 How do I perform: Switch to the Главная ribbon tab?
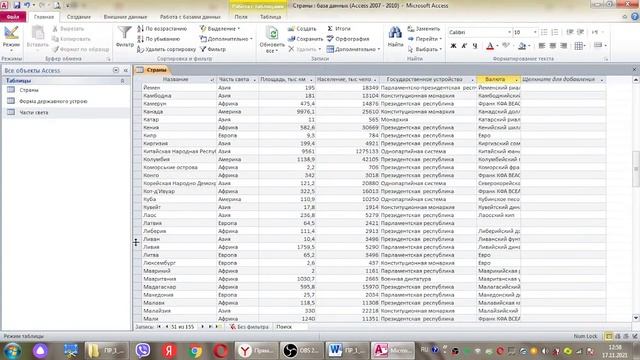pyautogui.click(x=44, y=17)
